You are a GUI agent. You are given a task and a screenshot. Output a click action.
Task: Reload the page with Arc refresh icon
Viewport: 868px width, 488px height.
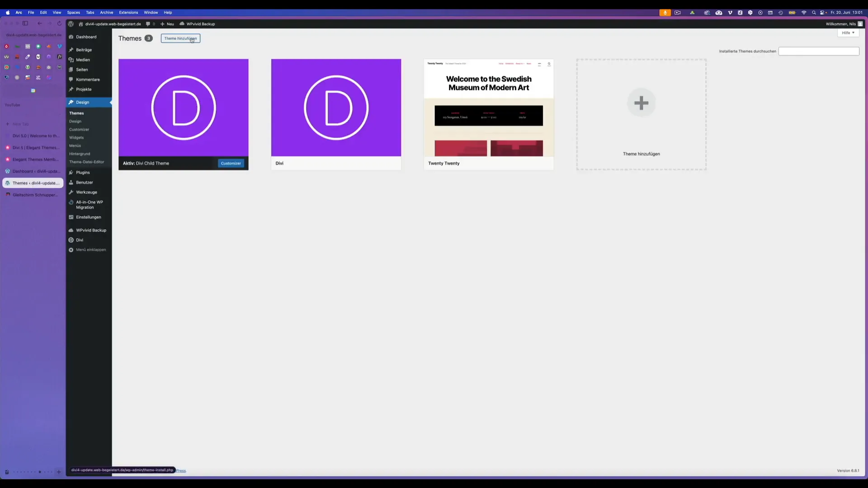[59, 23]
